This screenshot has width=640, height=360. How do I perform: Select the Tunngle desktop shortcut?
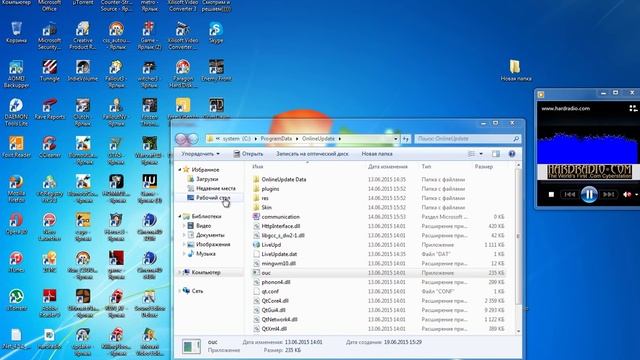(49, 71)
